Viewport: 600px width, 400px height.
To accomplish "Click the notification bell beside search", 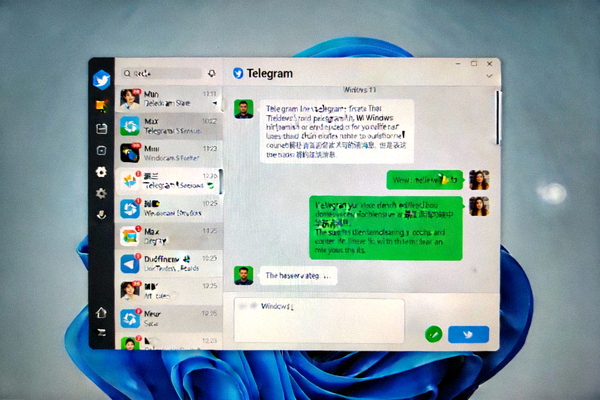I will point(212,73).
